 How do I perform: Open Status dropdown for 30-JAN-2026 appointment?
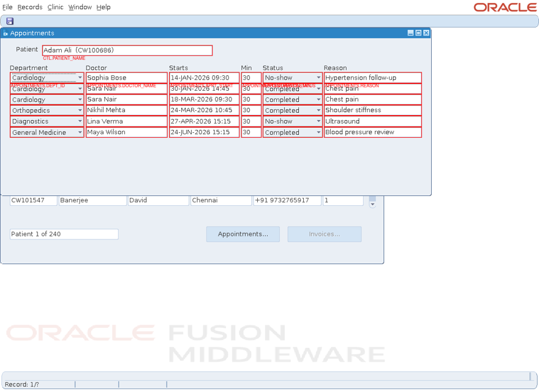click(x=318, y=89)
